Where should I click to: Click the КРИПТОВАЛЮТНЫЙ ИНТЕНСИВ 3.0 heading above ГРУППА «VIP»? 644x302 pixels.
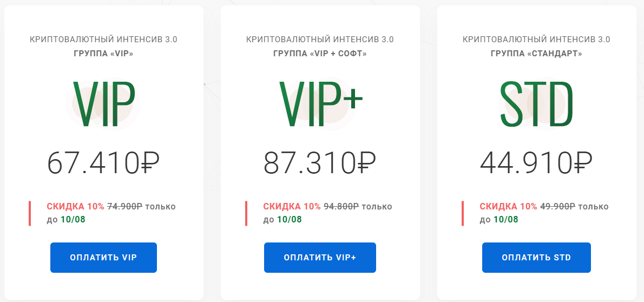(103, 40)
